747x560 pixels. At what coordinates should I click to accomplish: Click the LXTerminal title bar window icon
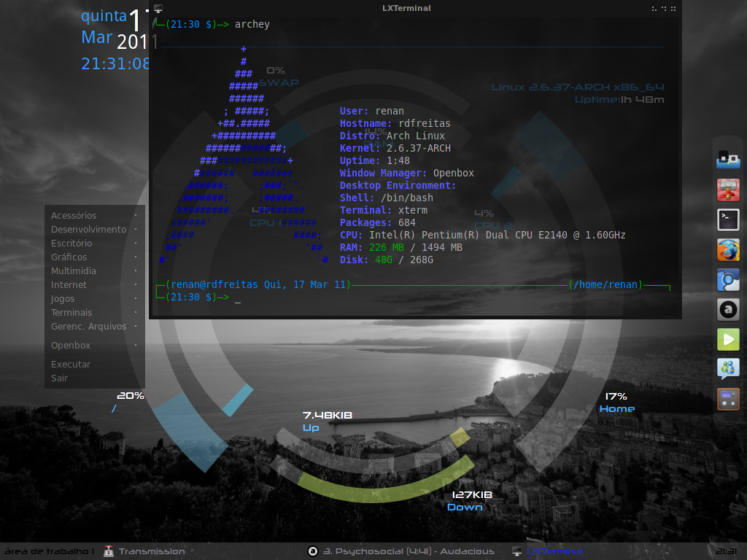point(158,9)
